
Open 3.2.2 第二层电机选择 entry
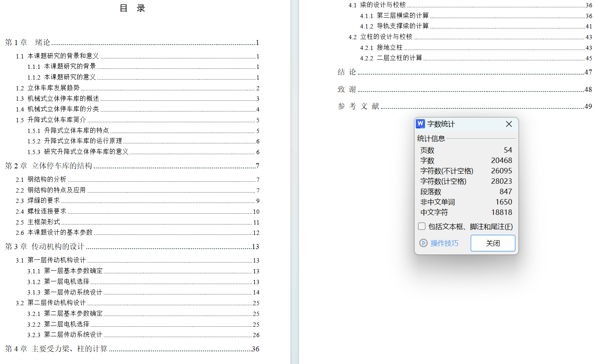143,324
